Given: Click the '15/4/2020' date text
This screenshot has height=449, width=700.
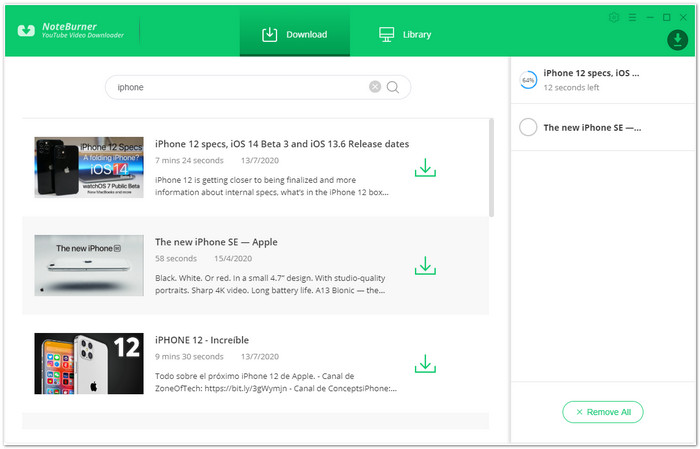Looking at the screenshot, I should tap(233, 258).
